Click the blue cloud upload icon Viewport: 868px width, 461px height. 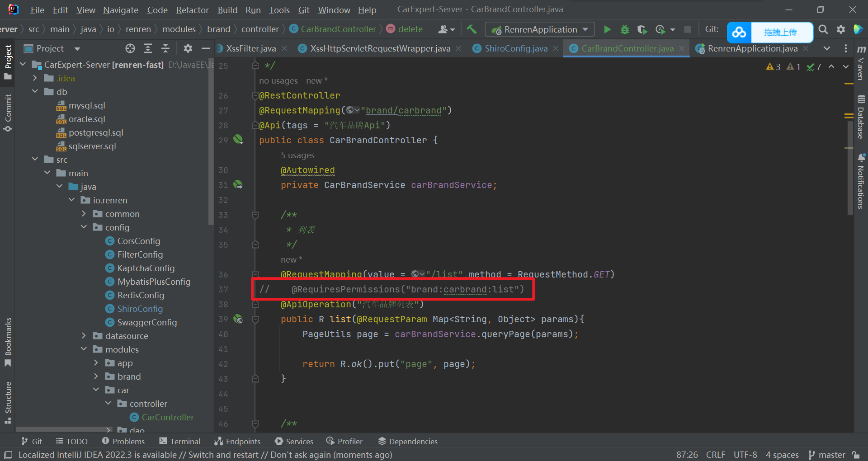(739, 32)
